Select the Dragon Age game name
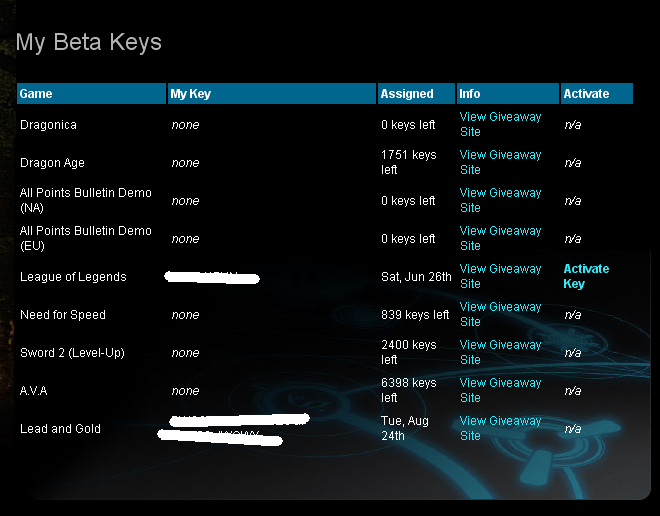The height and width of the screenshot is (516, 660). (x=52, y=163)
